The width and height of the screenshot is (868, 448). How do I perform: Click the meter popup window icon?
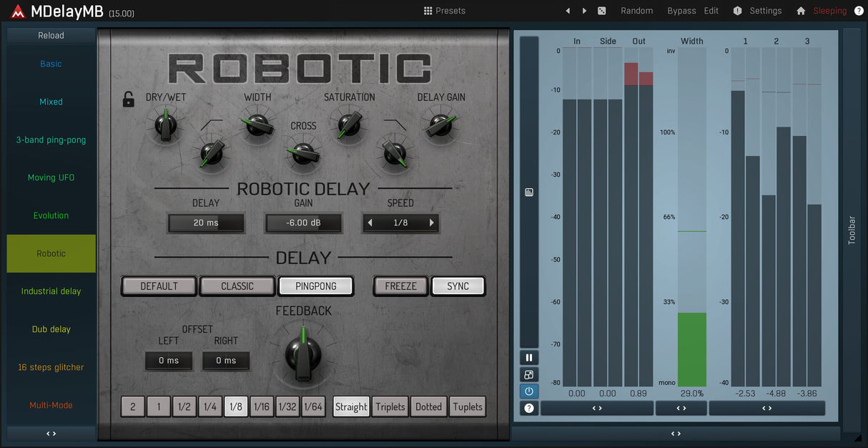(x=529, y=374)
